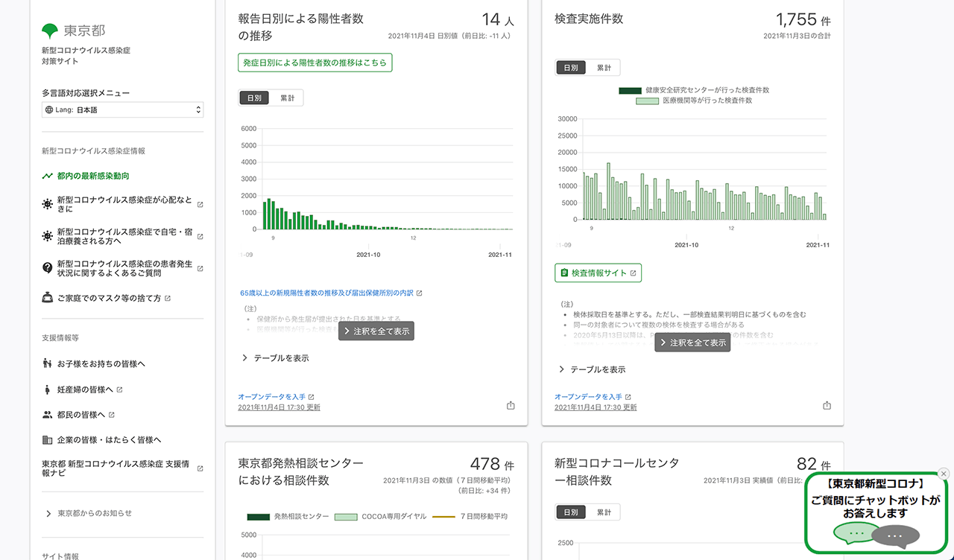Screen dimensions: 954x560
Task: Click the virus icon beside 自宅・宿泊療養
Action: (48, 236)
